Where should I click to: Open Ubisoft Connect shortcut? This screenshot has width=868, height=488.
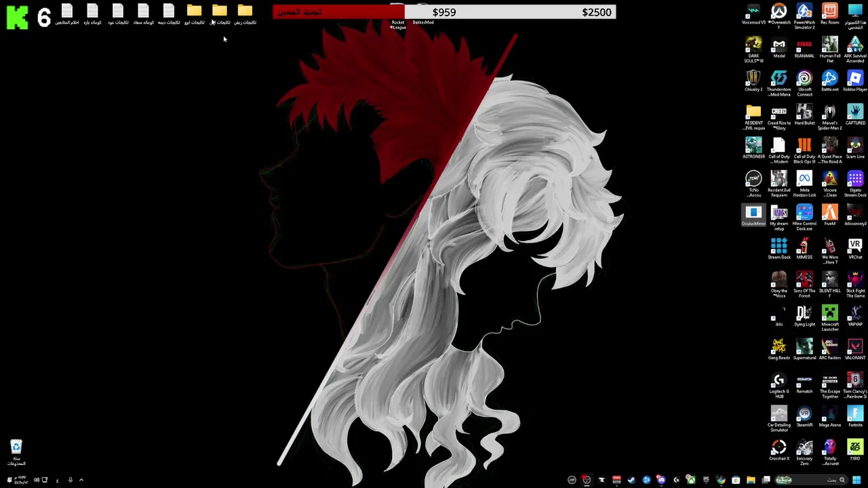click(x=804, y=83)
